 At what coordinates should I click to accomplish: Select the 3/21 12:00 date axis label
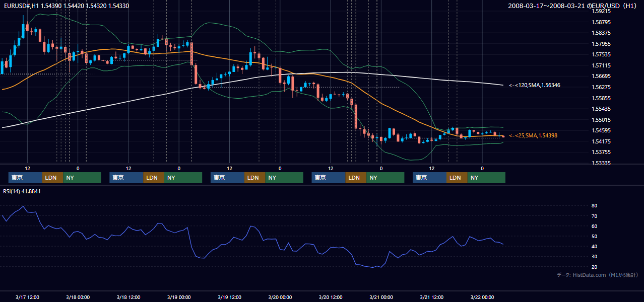(x=432, y=297)
